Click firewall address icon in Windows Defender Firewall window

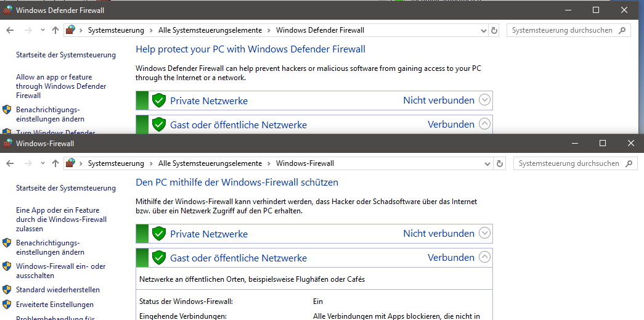tap(71, 30)
